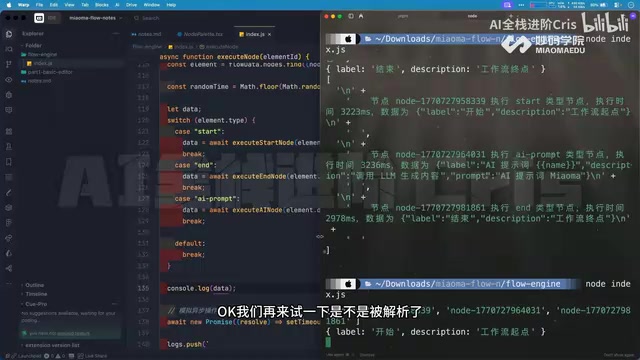Open the Explorer view in the activity bar
This screenshot has height=360, width=640.
[x=9, y=34]
